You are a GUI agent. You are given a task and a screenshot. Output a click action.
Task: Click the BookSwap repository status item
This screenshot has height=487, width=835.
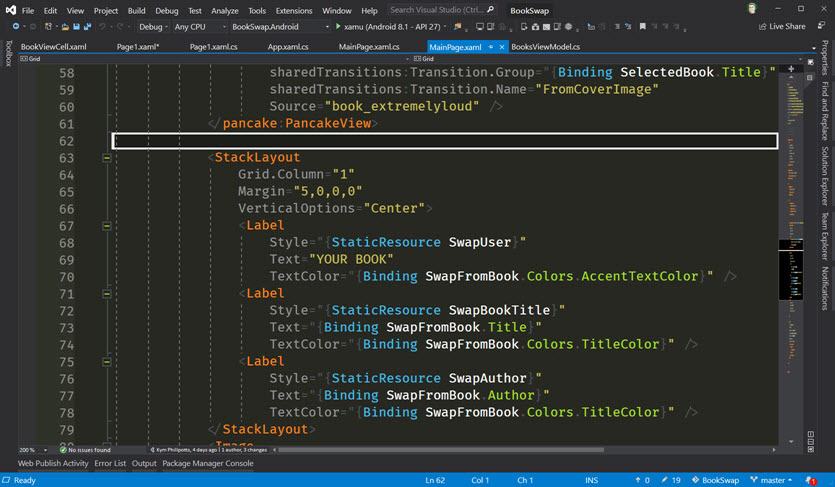pos(715,480)
